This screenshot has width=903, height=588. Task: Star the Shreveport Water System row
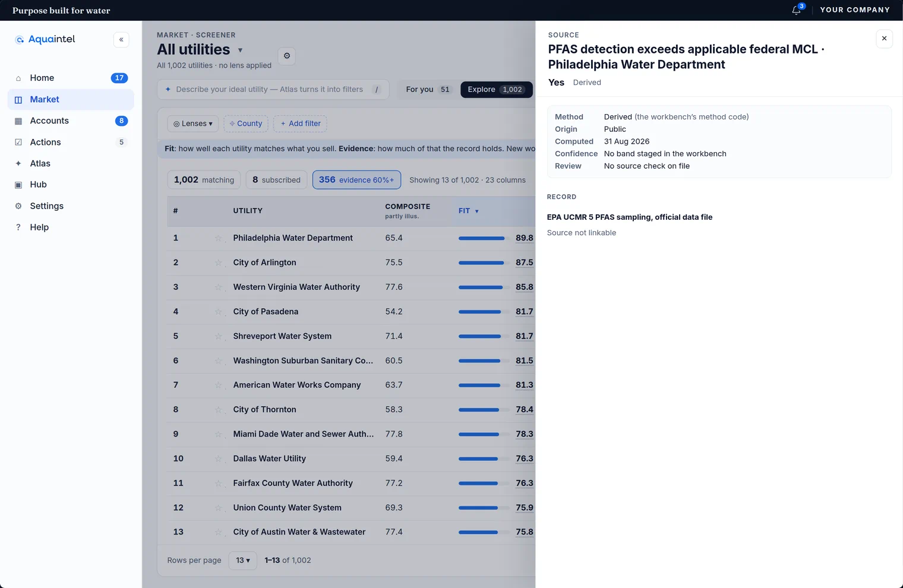pyautogui.click(x=218, y=336)
